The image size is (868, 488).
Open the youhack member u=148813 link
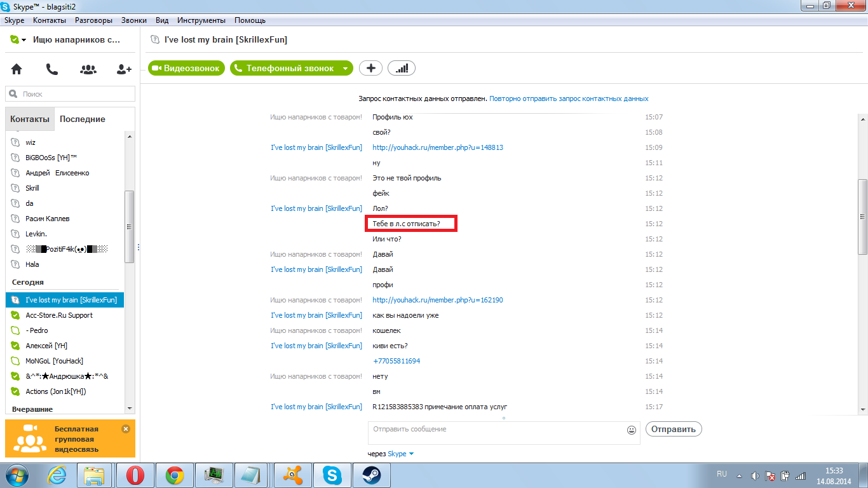438,147
